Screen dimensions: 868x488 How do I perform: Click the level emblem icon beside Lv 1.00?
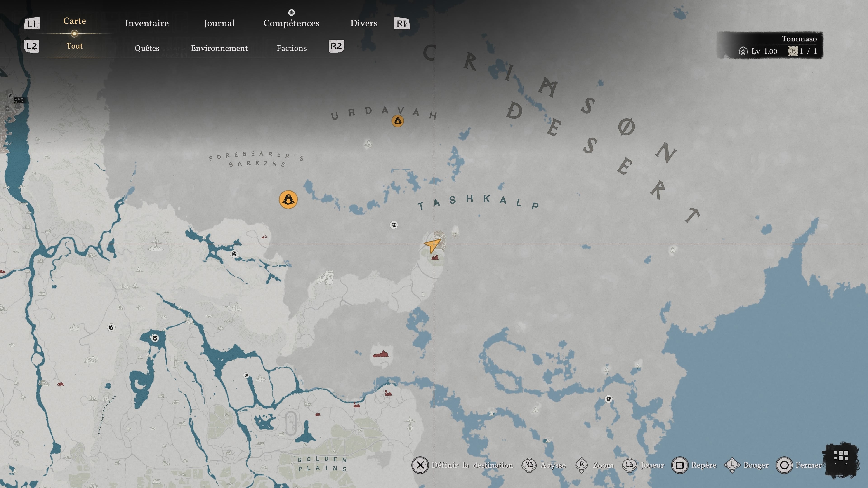pyautogui.click(x=743, y=51)
